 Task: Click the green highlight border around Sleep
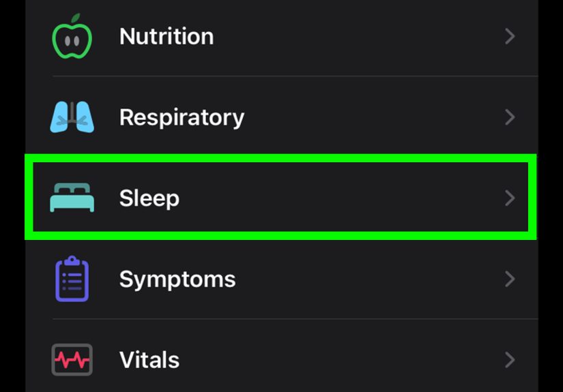click(280, 158)
